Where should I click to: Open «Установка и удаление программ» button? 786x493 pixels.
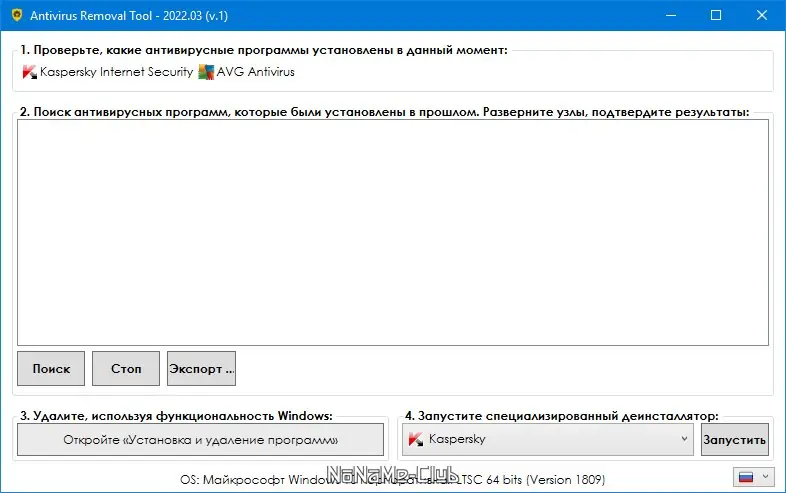(201, 440)
